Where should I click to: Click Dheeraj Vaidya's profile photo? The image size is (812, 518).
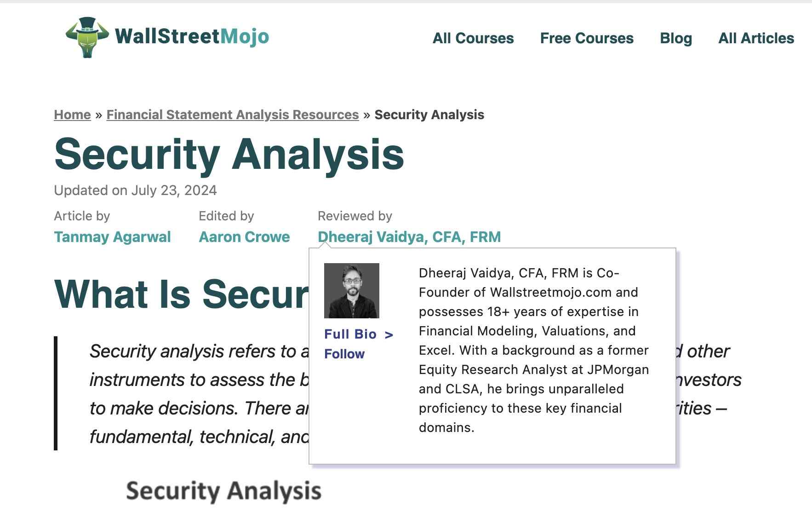[352, 291]
